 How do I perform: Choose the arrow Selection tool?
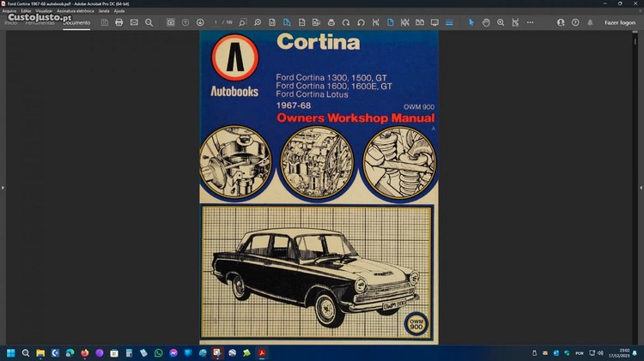pyautogui.click(x=471, y=22)
